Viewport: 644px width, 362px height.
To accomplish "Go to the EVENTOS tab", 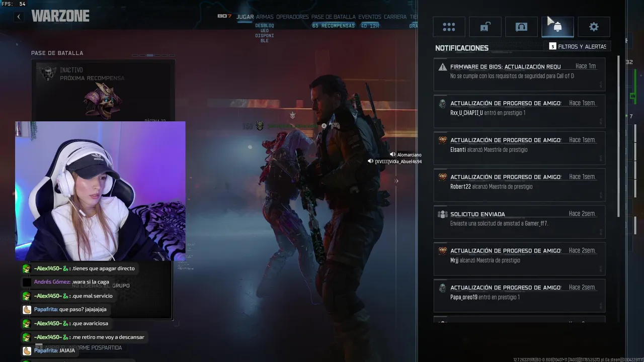I will point(370,17).
